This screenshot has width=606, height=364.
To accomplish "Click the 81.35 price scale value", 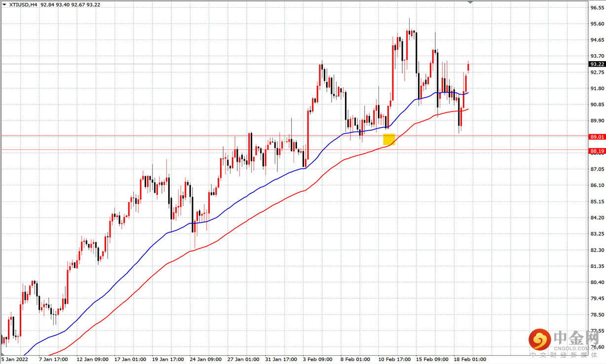I will 597,266.
